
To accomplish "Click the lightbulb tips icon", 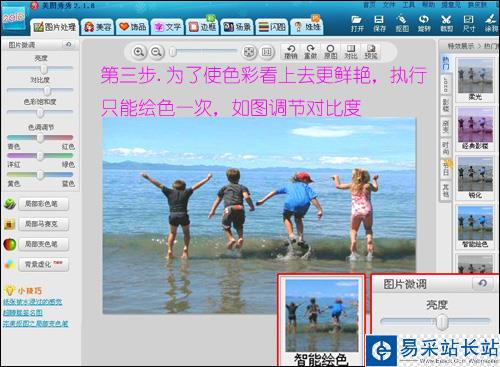I will [x=9, y=291].
